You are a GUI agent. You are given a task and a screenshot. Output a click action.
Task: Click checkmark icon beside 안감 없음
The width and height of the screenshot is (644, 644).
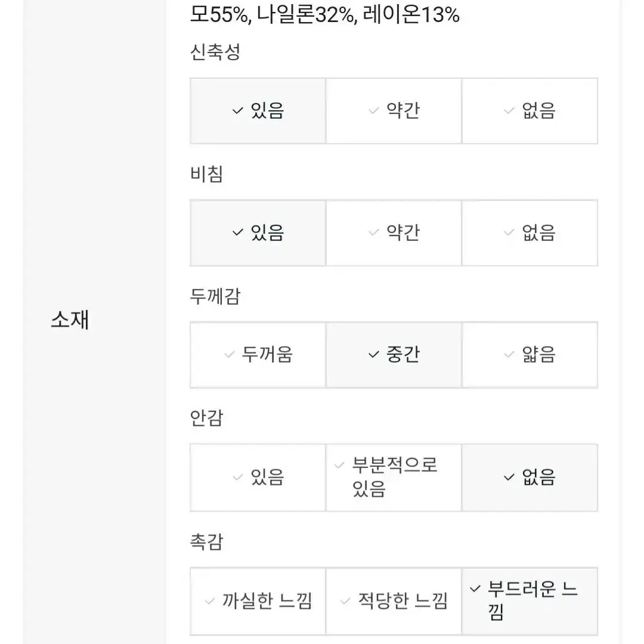pos(509,477)
